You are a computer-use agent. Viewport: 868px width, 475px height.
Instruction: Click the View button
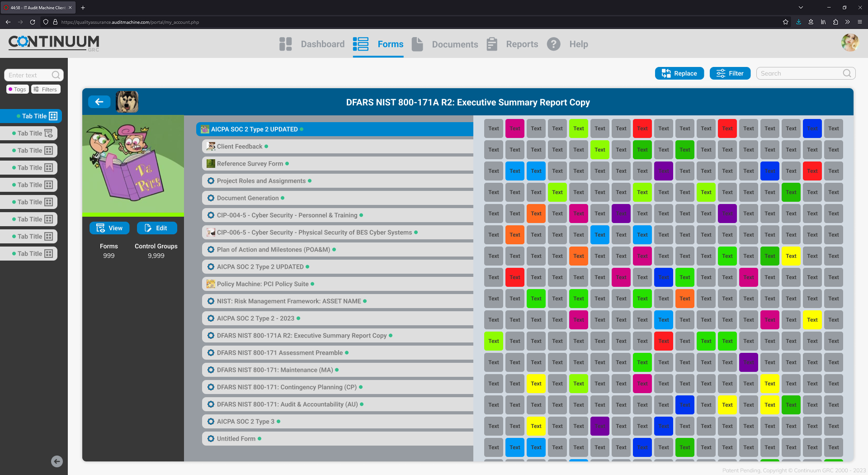[109, 228]
